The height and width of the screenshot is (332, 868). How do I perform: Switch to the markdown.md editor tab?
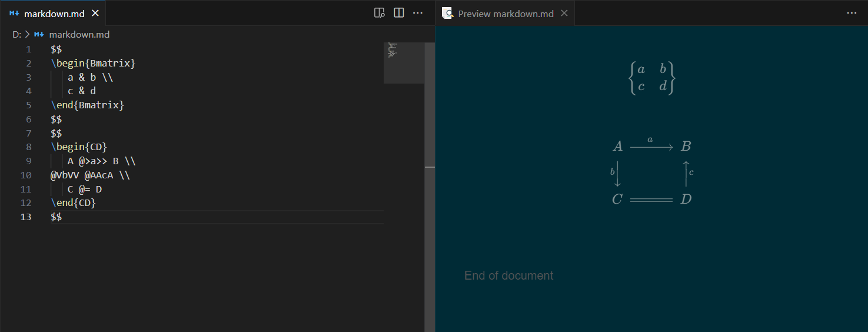pyautogui.click(x=54, y=14)
